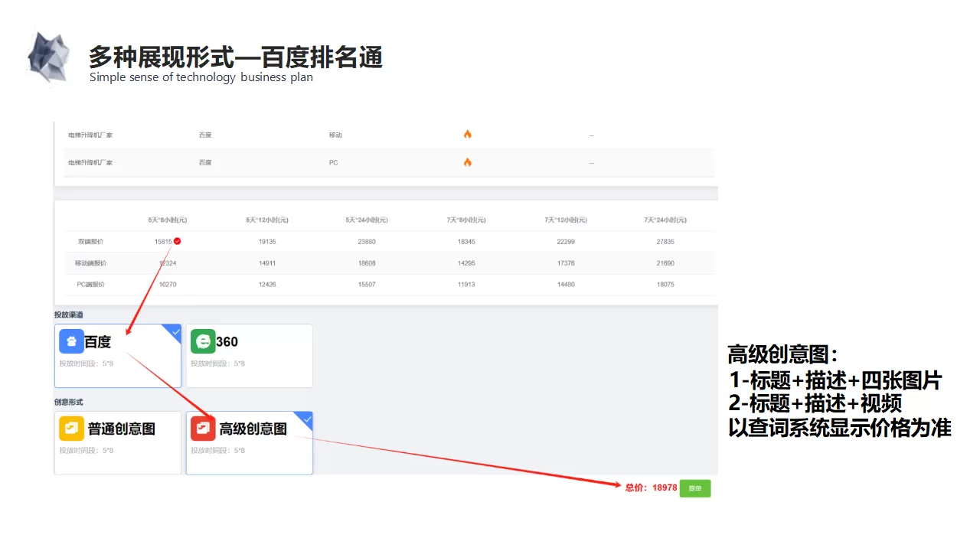The width and height of the screenshot is (980, 551).
Task: Click the flame icon in the PC row
Action: (467, 161)
